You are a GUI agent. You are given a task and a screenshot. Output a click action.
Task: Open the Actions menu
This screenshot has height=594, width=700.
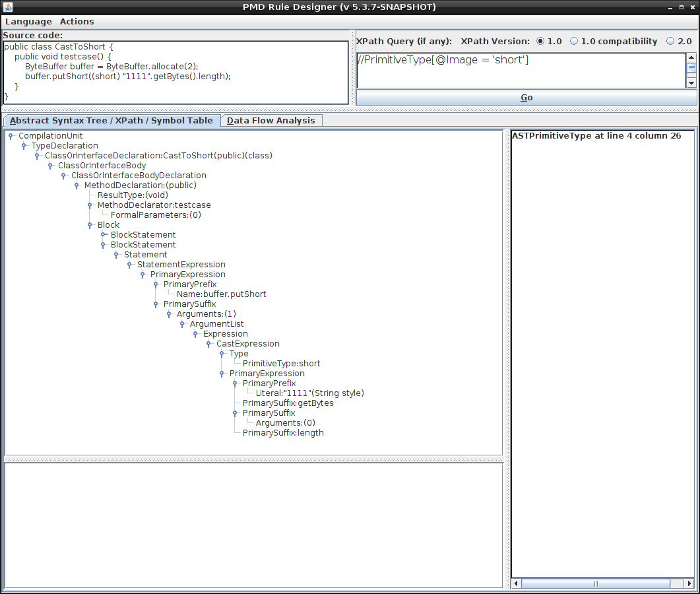(77, 22)
